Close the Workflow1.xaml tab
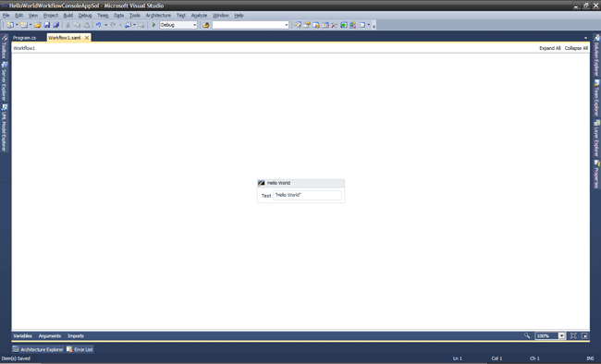The image size is (601, 364). tap(87, 38)
